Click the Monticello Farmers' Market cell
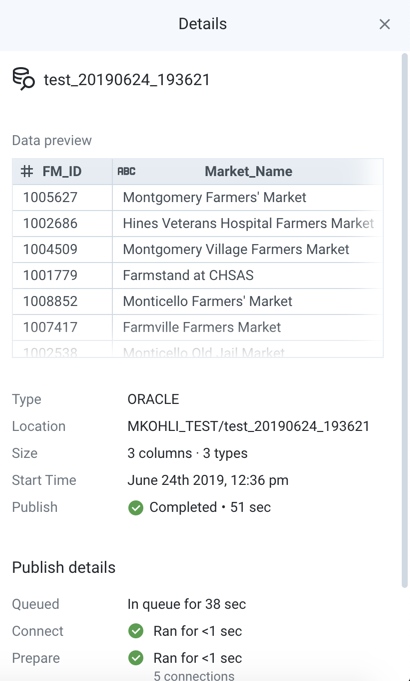 (248, 301)
